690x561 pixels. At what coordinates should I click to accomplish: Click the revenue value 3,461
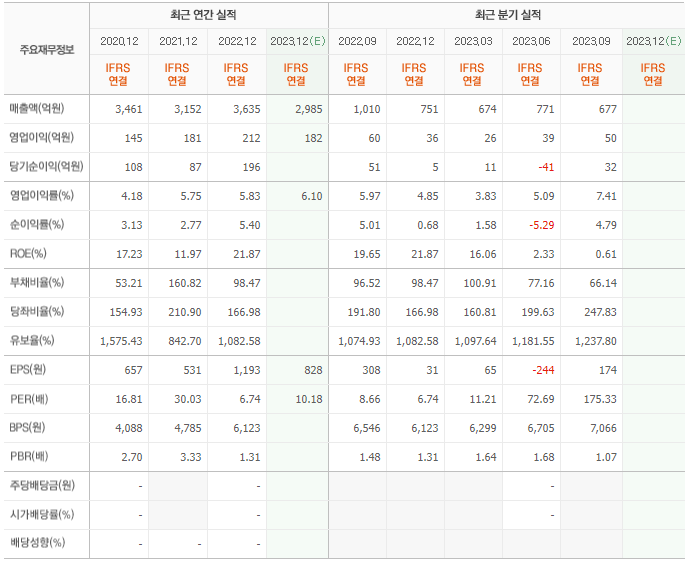(x=128, y=109)
